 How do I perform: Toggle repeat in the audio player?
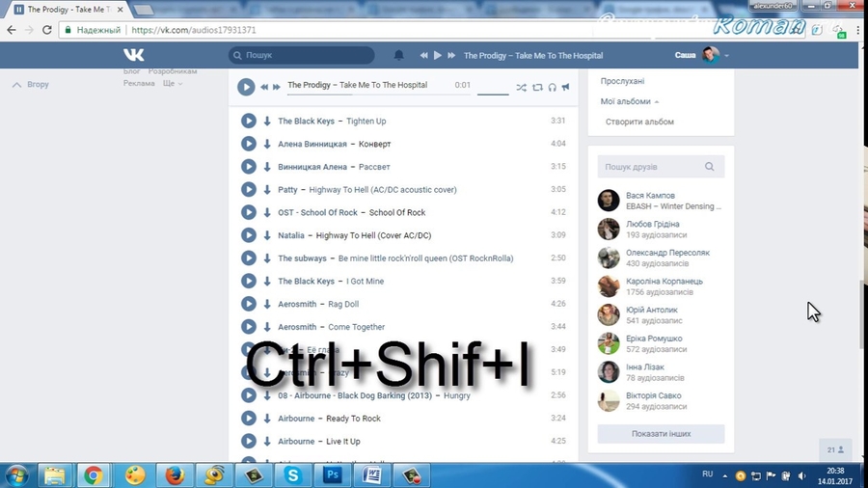(537, 87)
